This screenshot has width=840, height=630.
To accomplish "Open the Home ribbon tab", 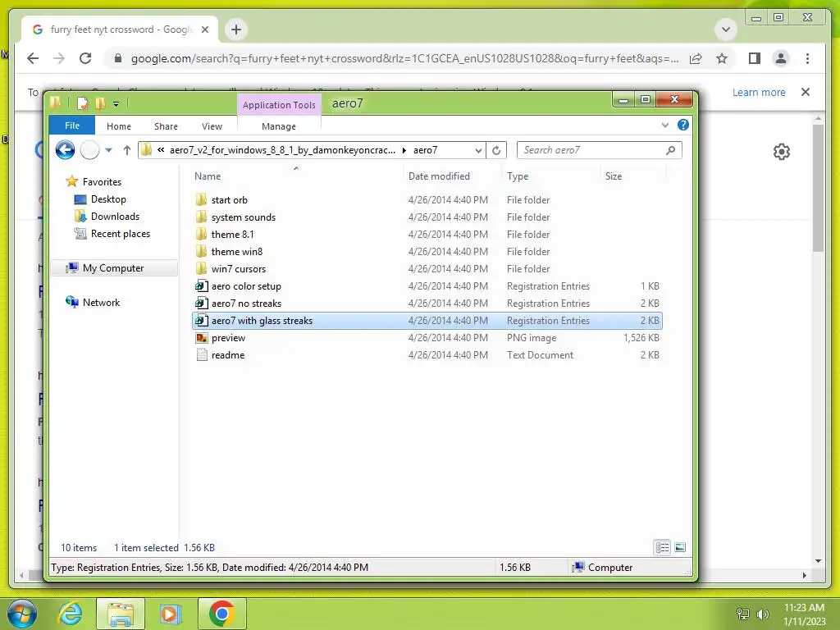I will click(x=118, y=126).
